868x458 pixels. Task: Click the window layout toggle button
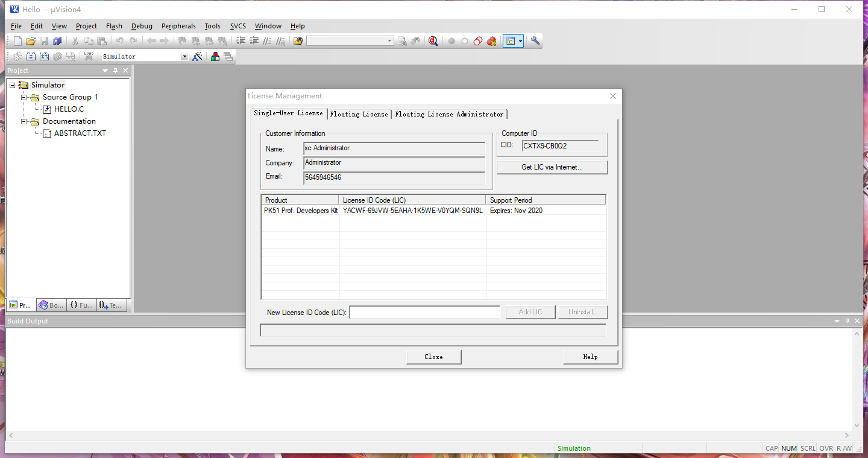[511, 41]
